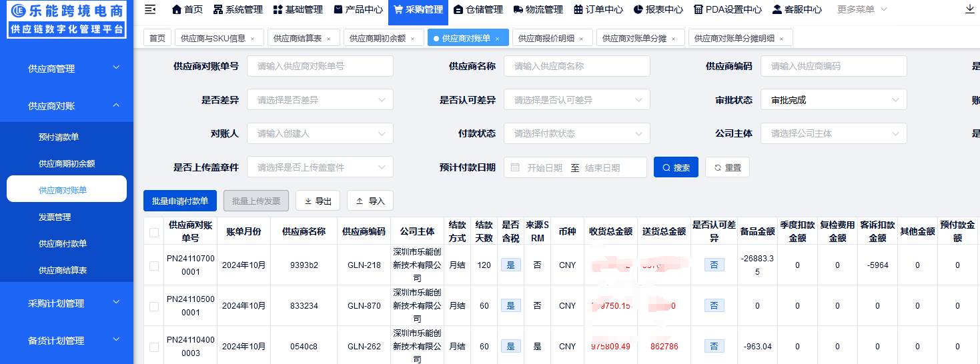Image resolution: width=980 pixels, height=364 pixels.
Task: Open the 系统管理 menu
Action: tap(238, 9)
